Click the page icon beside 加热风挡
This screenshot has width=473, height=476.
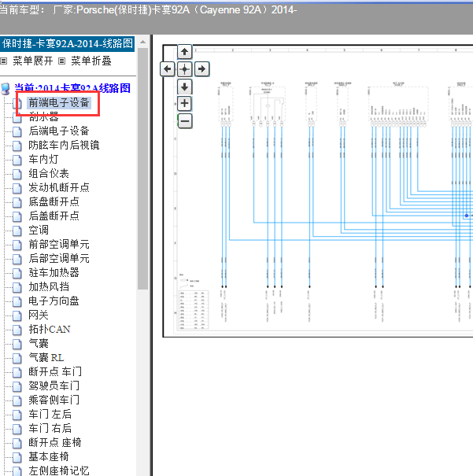point(17,287)
